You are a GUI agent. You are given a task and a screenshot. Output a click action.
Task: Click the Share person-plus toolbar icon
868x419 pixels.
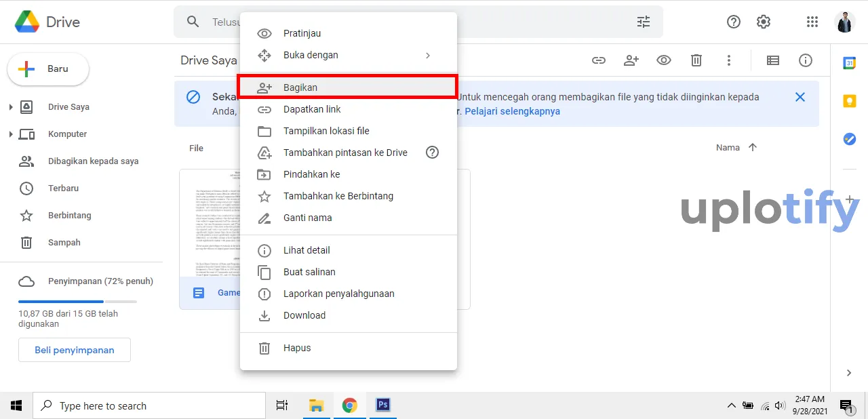tap(631, 60)
